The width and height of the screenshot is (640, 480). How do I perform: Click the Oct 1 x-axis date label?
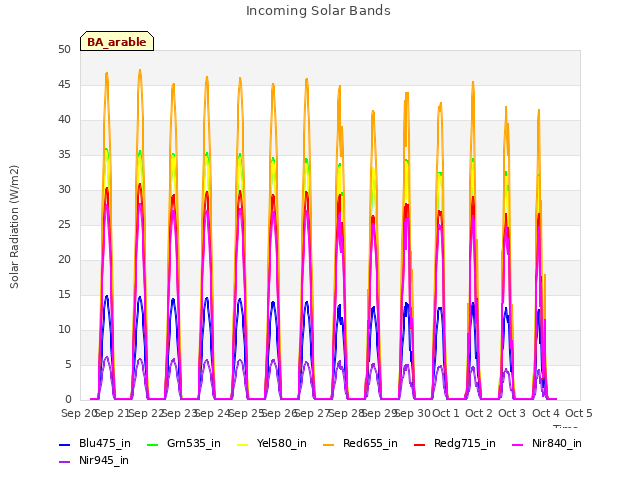pos(446,413)
